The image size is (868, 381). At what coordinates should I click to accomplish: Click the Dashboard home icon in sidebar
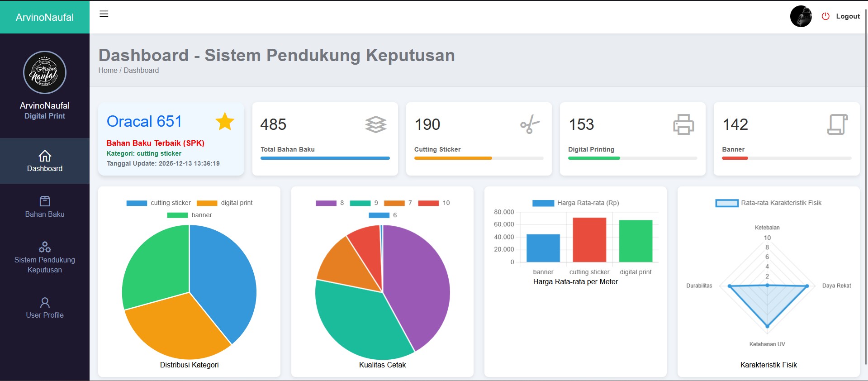[x=45, y=156]
